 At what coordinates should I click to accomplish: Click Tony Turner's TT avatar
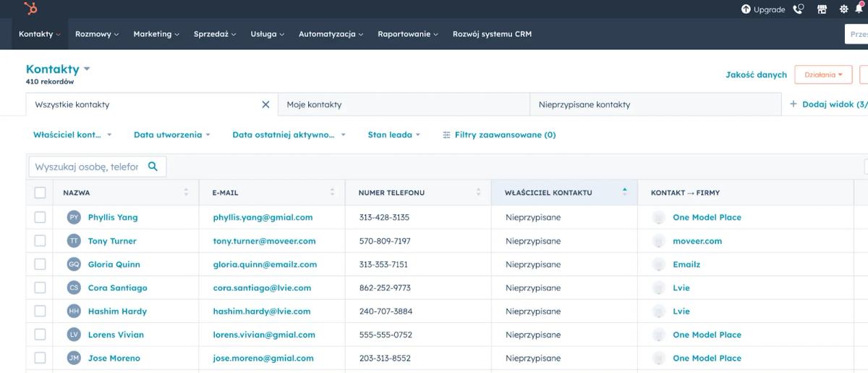tap(74, 240)
